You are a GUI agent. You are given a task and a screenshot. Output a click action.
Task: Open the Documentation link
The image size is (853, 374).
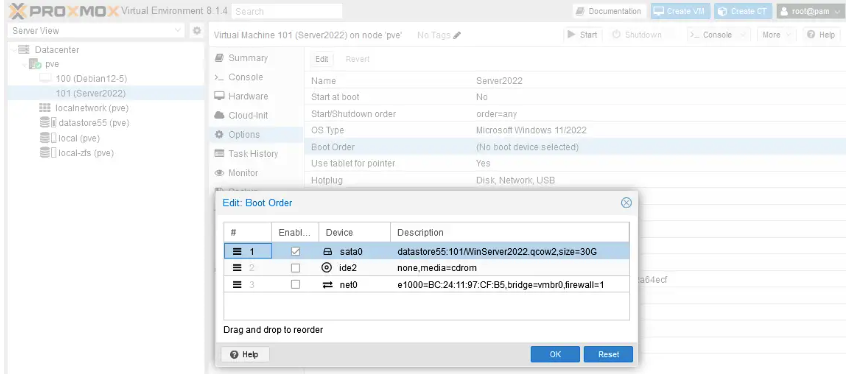pos(609,11)
